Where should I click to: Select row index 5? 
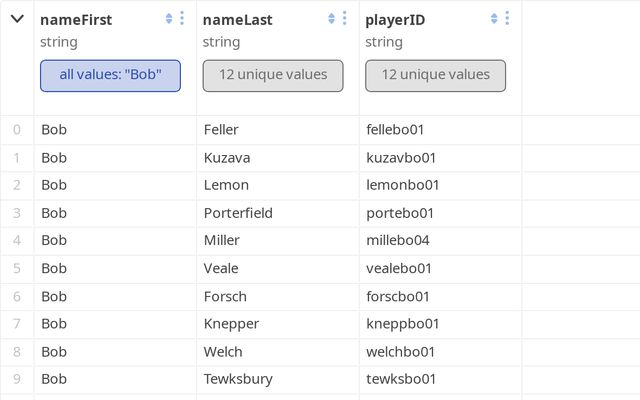16,268
